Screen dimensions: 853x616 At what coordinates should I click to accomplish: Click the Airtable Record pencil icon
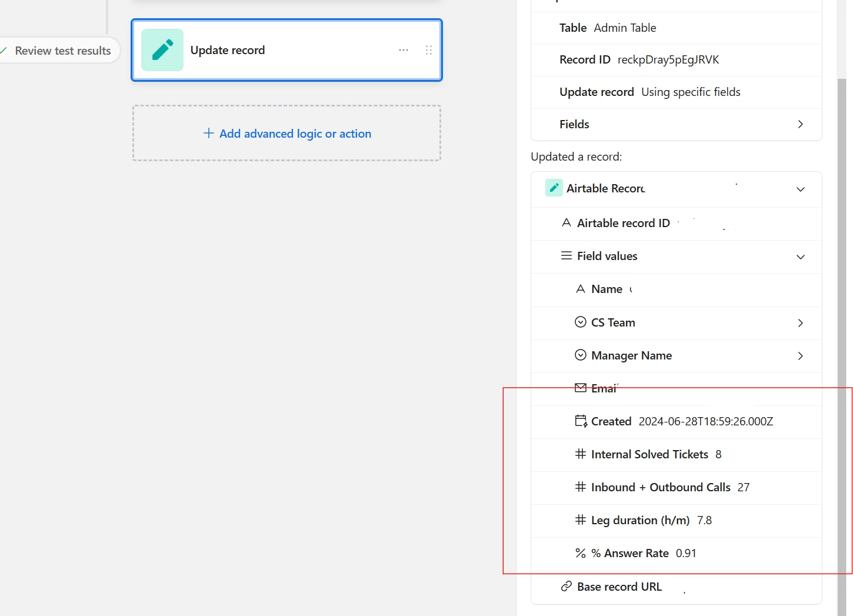[554, 188]
